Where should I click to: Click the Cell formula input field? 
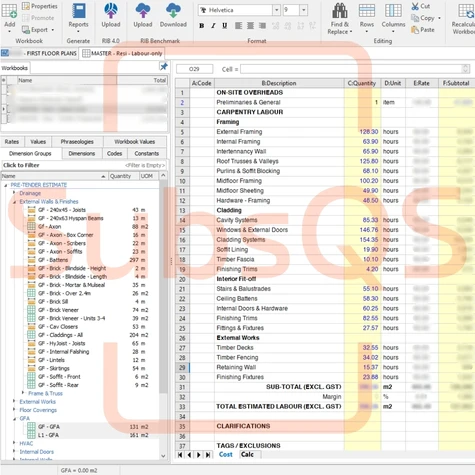(352, 69)
